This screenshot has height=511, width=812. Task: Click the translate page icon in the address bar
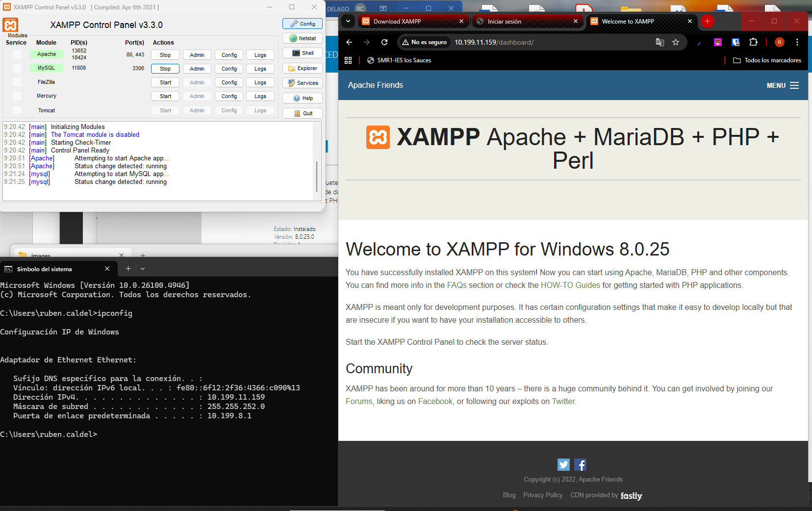660,42
